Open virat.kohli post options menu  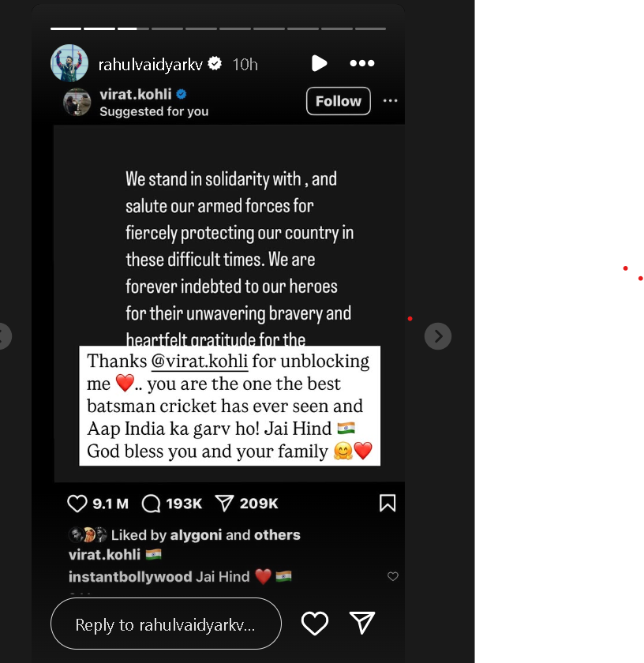(390, 101)
